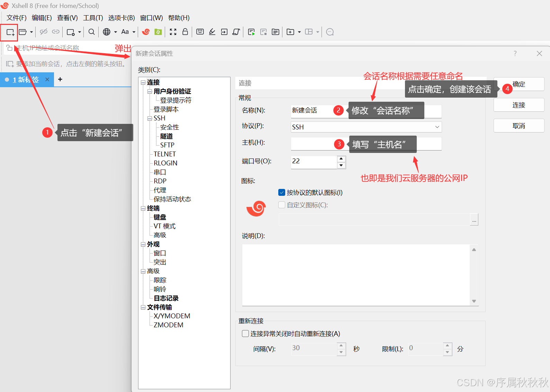
Task: Select 保持活动状态 in the category tree
Action: [x=172, y=199]
